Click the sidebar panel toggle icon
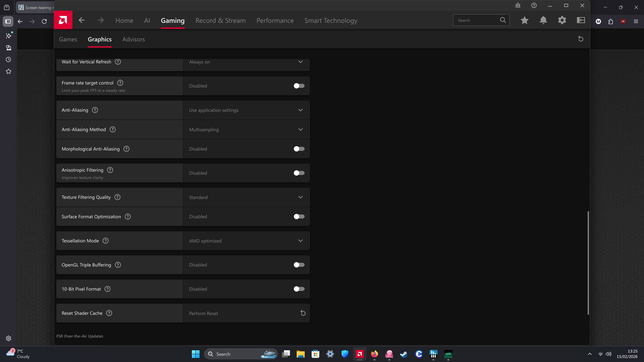Image resolution: width=644 pixels, height=362 pixels. (x=581, y=20)
